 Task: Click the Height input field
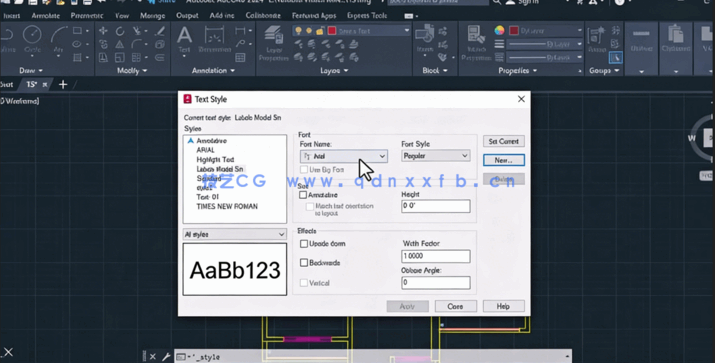tap(435, 206)
